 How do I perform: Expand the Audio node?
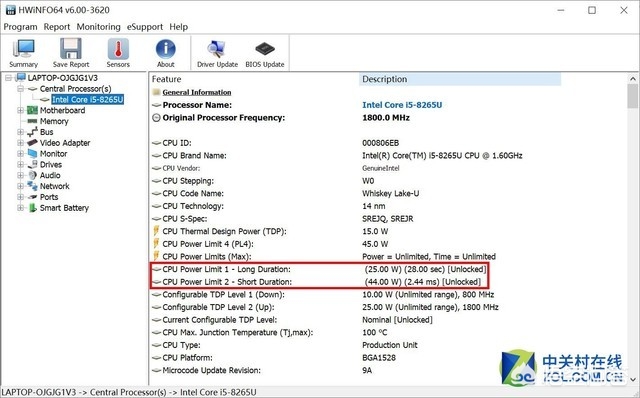coord(20,175)
